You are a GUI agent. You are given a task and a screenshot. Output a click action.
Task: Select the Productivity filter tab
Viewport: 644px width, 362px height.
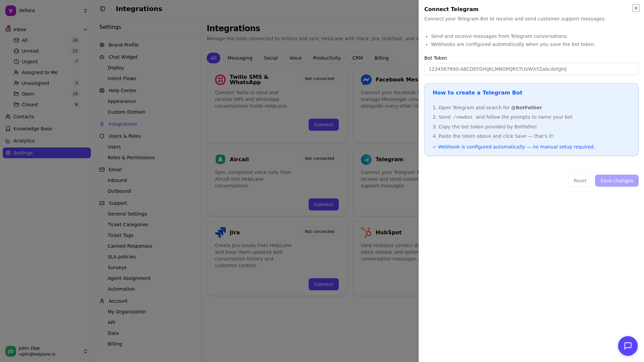327,58
